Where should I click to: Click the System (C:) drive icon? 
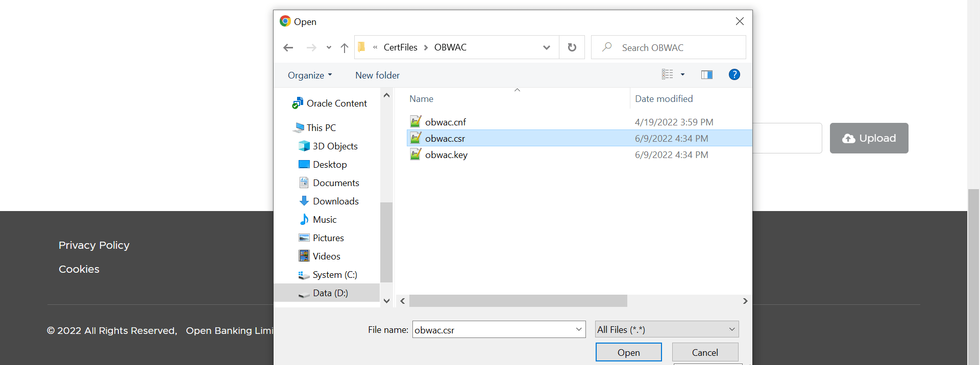tap(304, 275)
